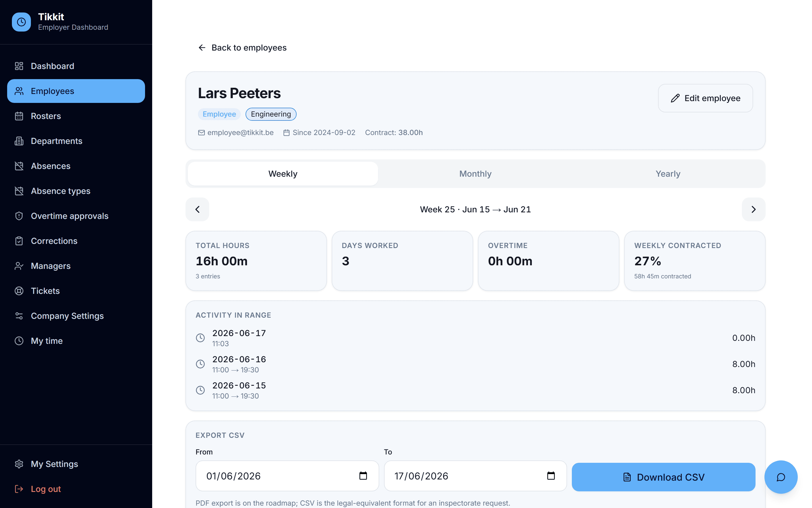Open the From date calendar picker
812x508 pixels.
tap(363, 476)
